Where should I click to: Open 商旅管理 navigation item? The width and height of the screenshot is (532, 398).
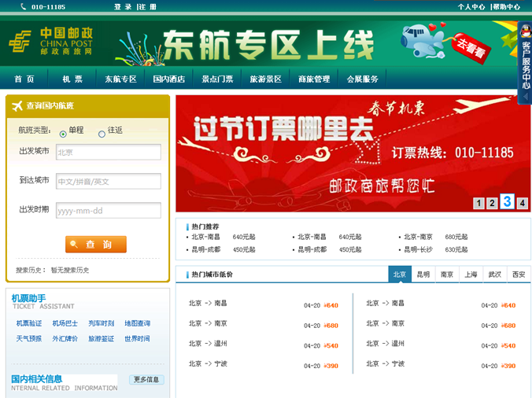314,79
